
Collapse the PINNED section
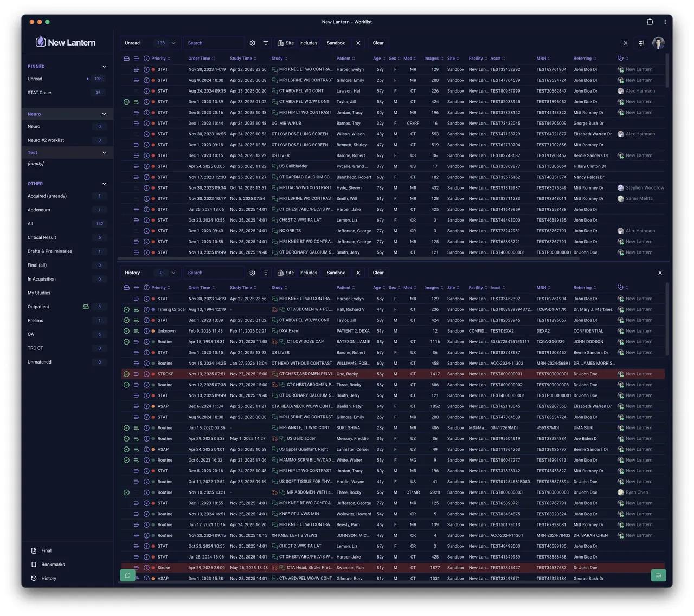click(x=104, y=67)
